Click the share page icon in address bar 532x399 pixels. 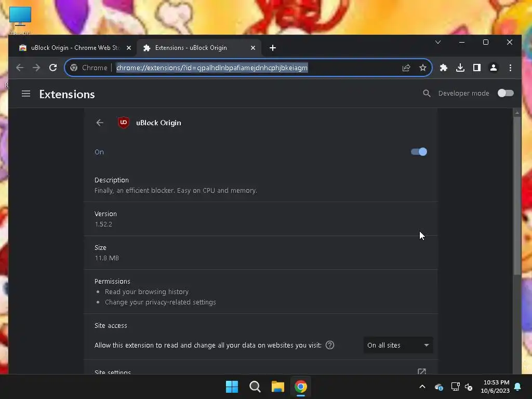click(406, 68)
